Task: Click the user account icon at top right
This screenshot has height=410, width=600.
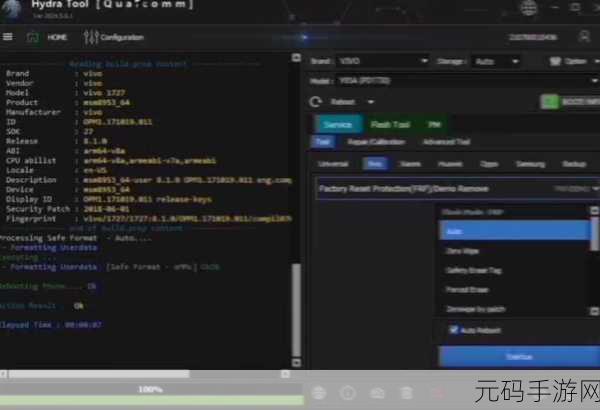Action: click(x=584, y=37)
